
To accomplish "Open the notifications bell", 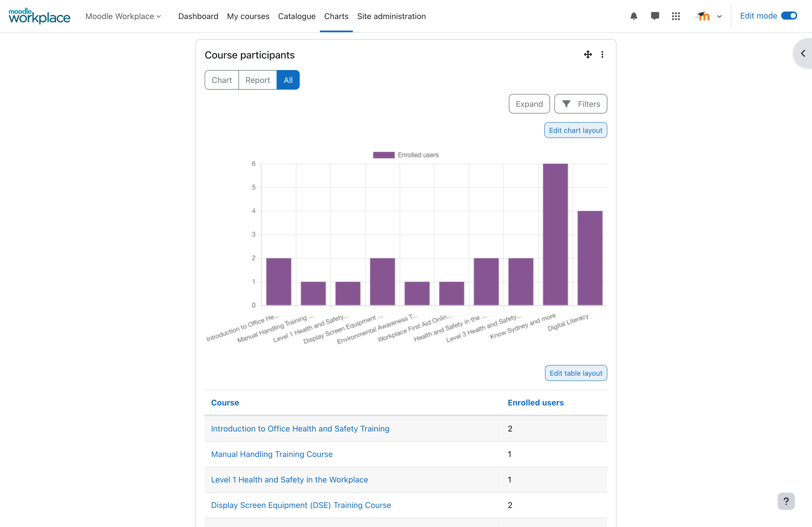I will [633, 16].
